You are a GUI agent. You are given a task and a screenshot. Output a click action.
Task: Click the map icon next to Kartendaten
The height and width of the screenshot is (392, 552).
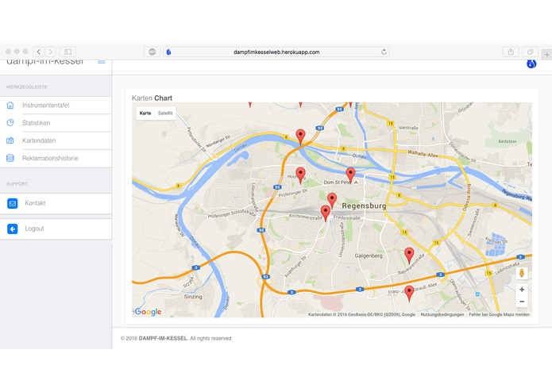[x=10, y=140]
